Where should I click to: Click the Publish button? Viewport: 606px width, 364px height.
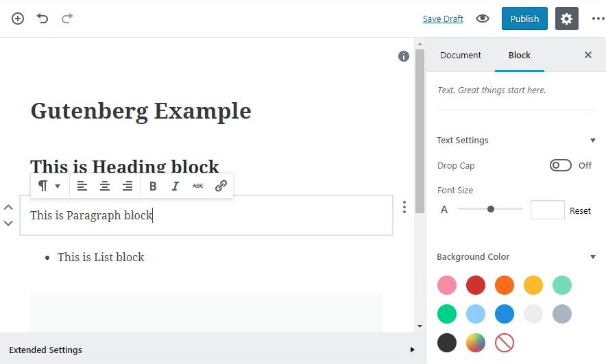[524, 19]
